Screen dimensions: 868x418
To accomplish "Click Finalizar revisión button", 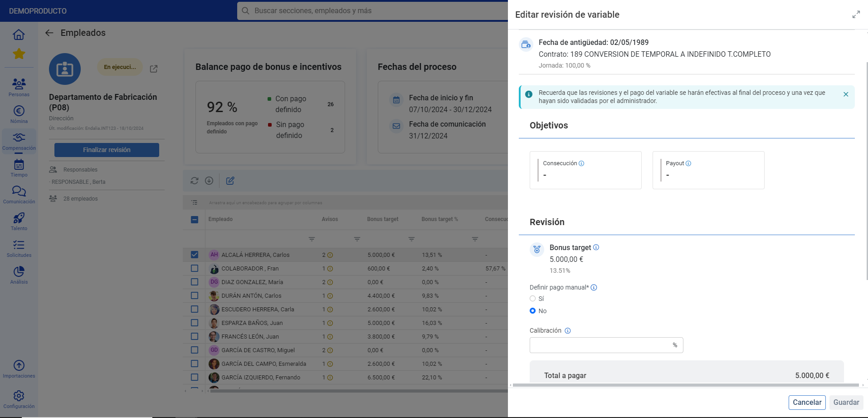I will click(107, 150).
